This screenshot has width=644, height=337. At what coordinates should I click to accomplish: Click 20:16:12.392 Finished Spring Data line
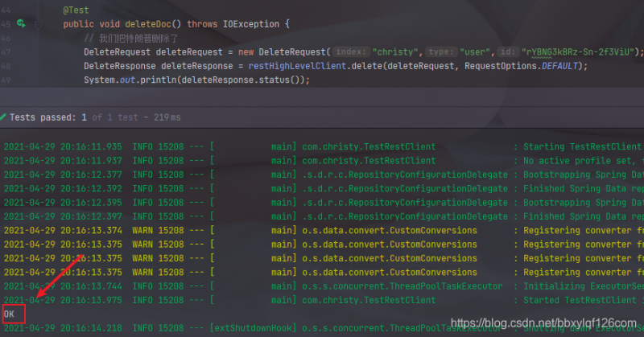pos(324,188)
